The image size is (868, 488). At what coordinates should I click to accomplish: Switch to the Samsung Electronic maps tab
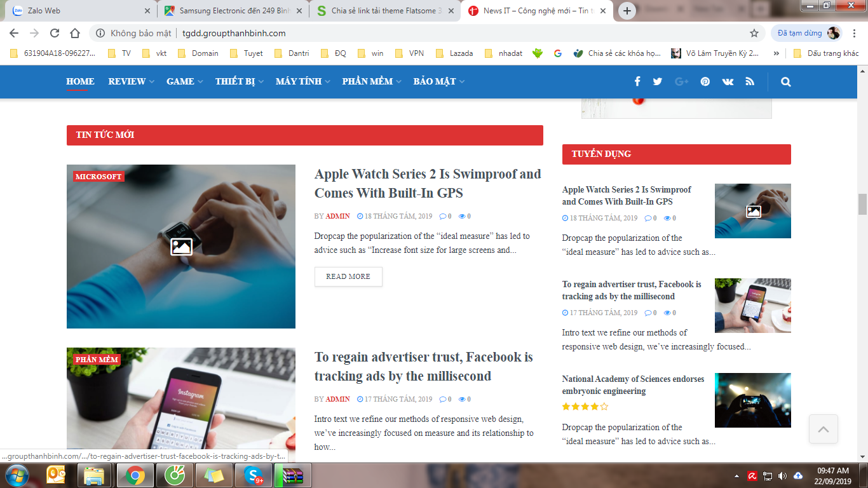(x=234, y=11)
